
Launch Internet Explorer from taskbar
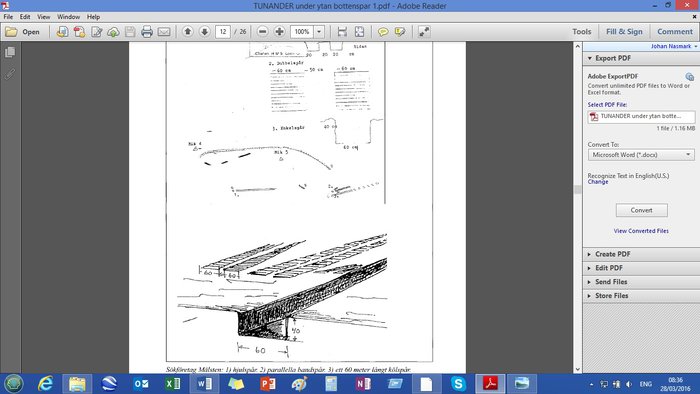coord(46,384)
